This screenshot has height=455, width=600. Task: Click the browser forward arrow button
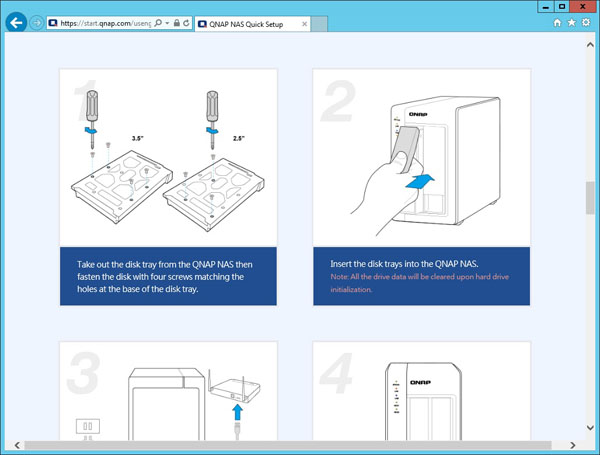coord(37,23)
